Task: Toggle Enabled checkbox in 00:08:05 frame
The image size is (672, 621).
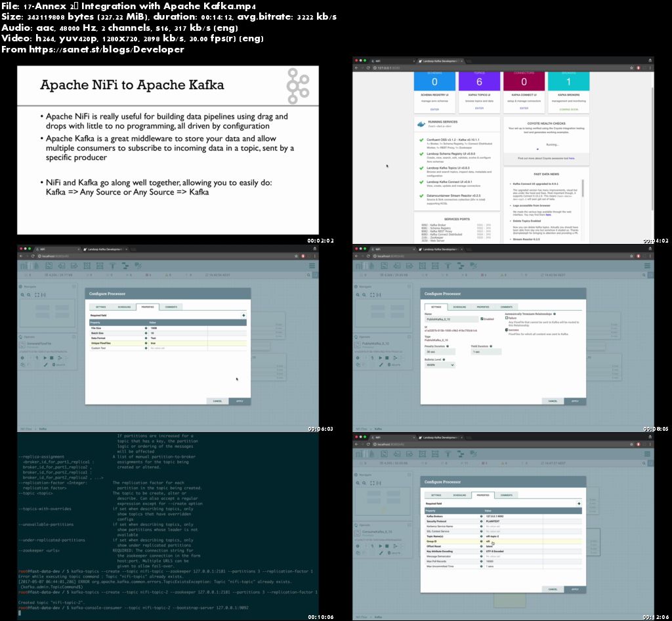Action: pos(482,319)
